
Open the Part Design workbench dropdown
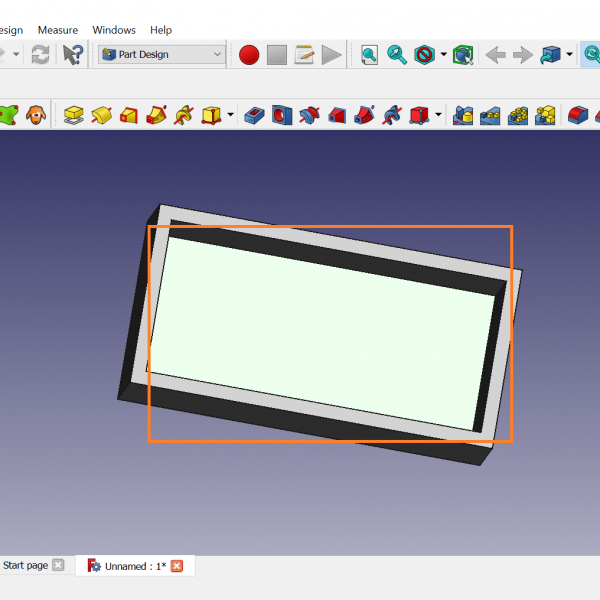coord(162,55)
